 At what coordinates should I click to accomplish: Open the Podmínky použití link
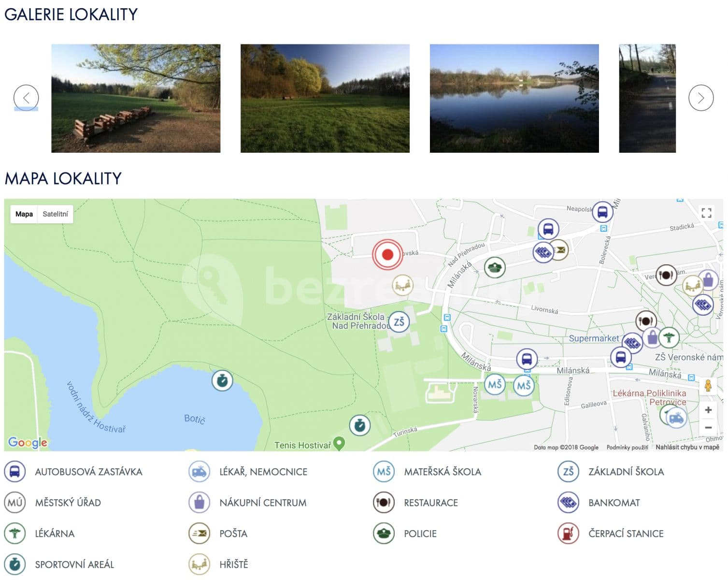(x=627, y=448)
